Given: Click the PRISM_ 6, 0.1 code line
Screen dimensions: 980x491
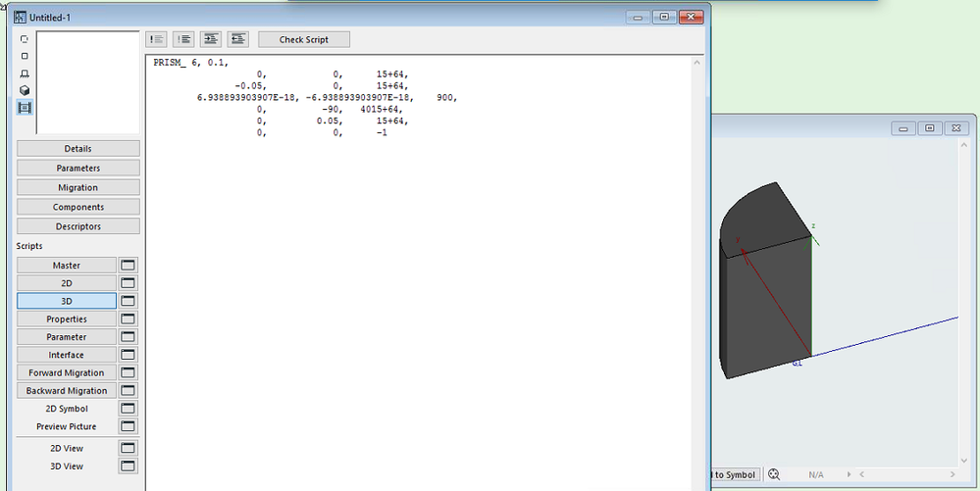Looking at the screenshot, I should pyautogui.click(x=190, y=63).
